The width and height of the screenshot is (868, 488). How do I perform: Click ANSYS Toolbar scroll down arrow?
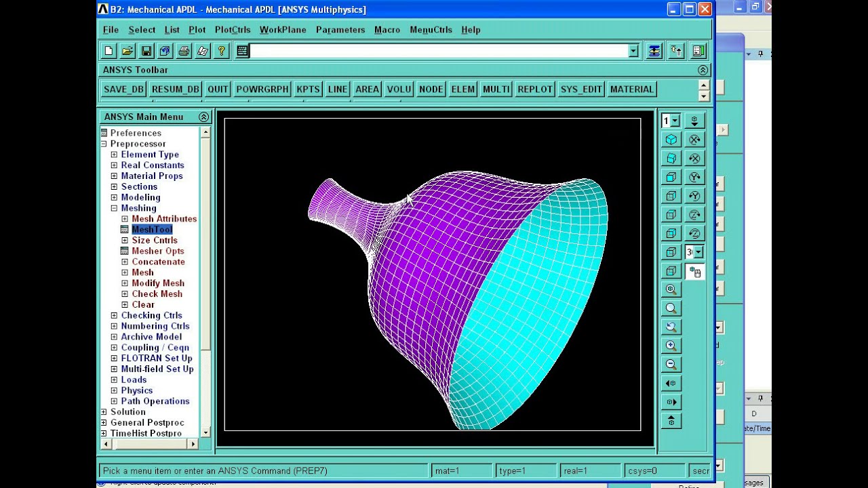703,96
